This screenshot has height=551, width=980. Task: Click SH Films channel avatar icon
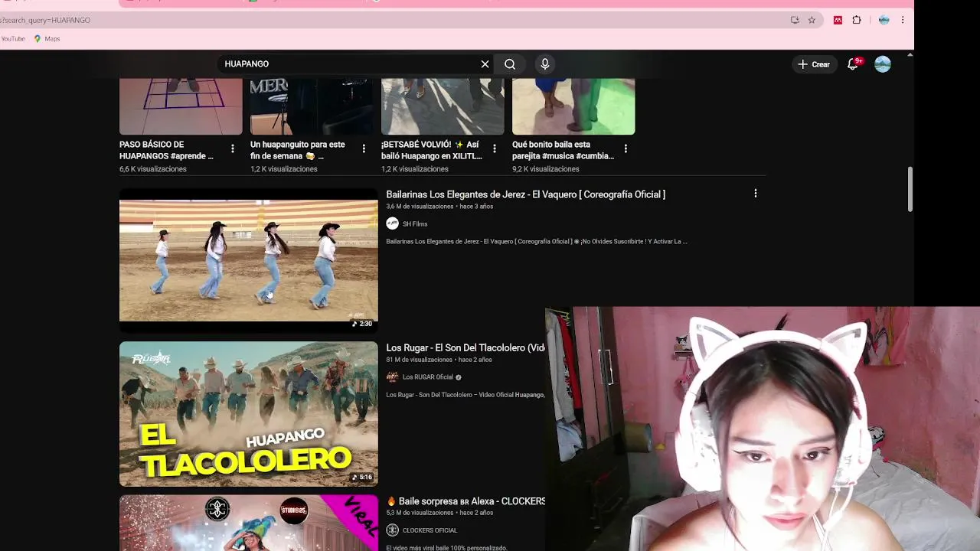pyautogui.click(x=392, y=223)
